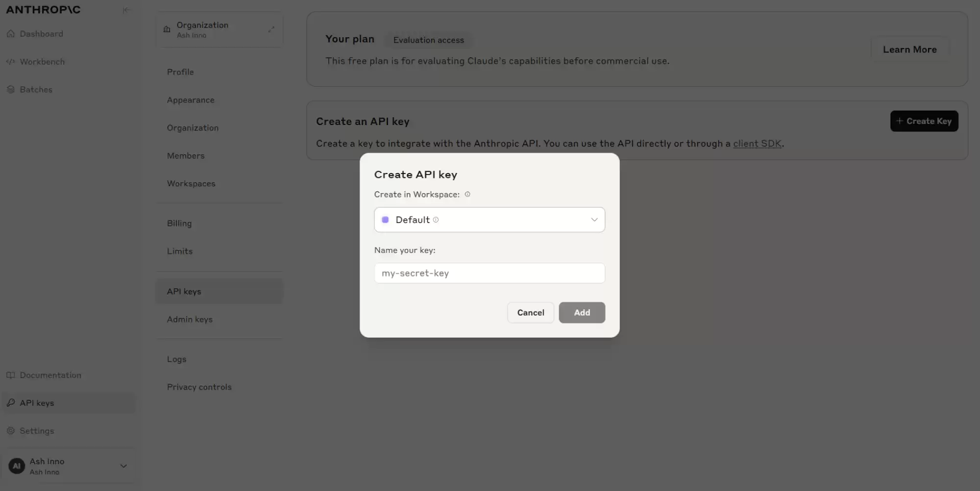The image size is (980, 491).
Task: Click the Batches stack icon
Action: coord(11,90)
